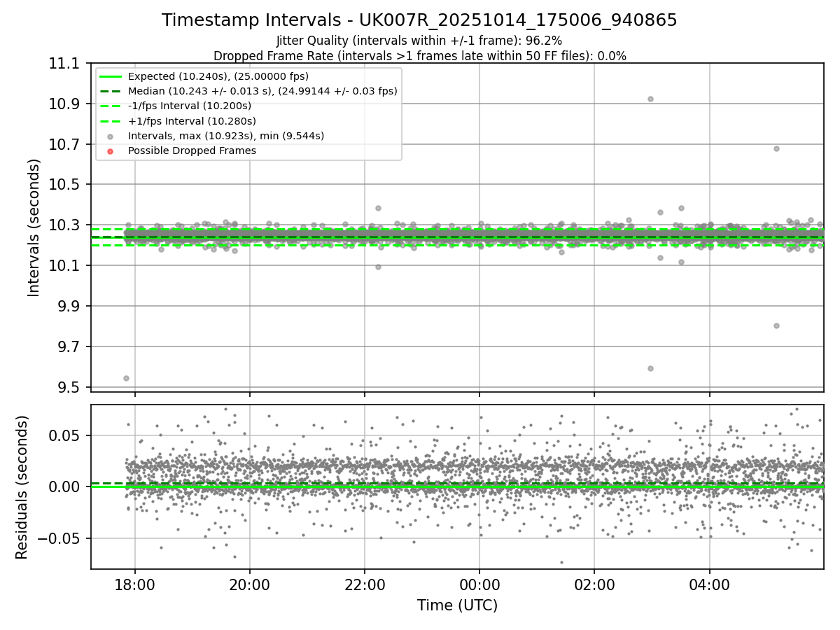Screen dimensions: 840x630
Task: Click the minimum outlier point near 9.5 seconds
Action: [x=126, y=378]
